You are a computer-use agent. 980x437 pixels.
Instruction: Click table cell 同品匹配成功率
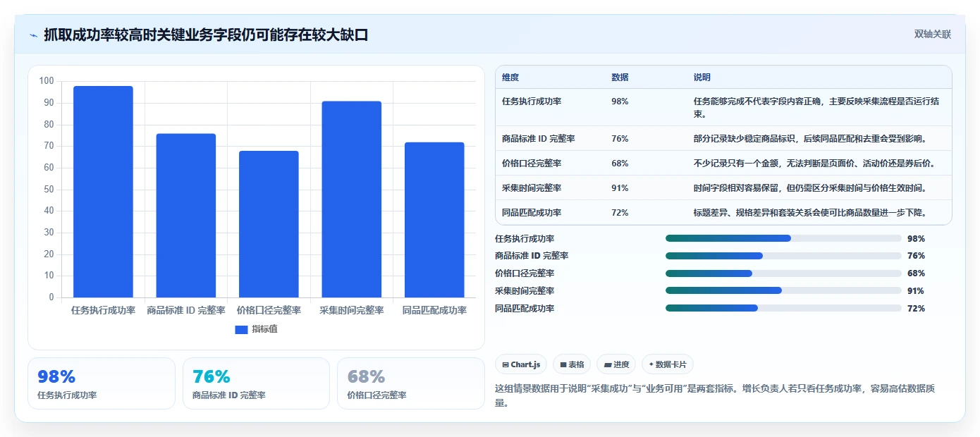pos(532,213)
